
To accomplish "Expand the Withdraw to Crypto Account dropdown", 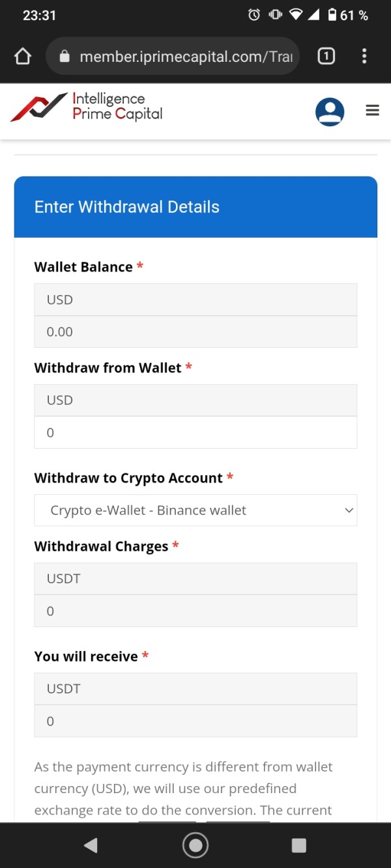I will (195, 511).
